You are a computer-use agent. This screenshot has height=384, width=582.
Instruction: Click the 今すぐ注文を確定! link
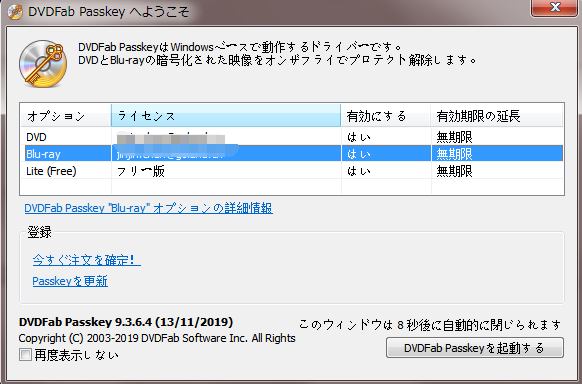tap(86, 260)
